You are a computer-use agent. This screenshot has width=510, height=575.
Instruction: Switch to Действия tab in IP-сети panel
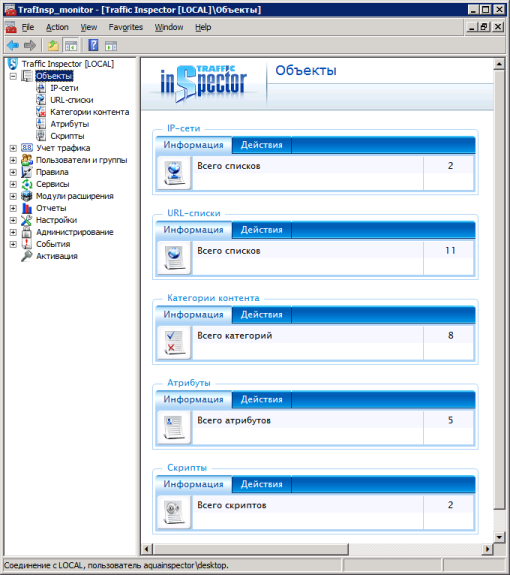(x=262, y=145)
